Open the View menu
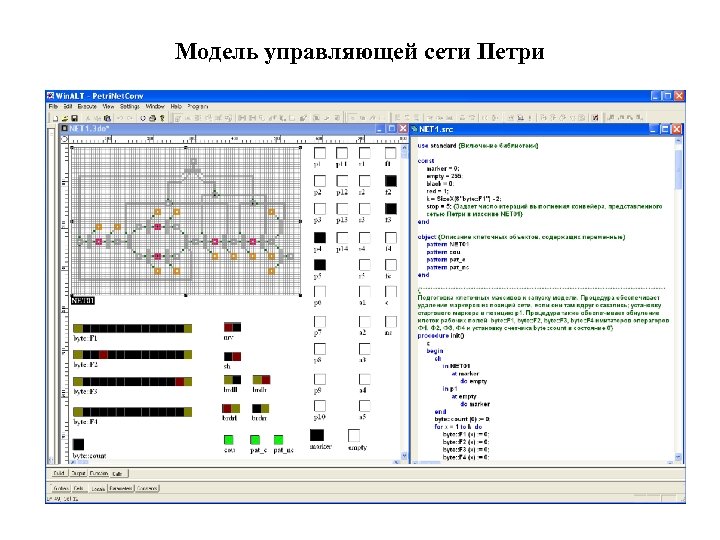The height and width of the screenshot is (540, 720). (x=108, y=107)
